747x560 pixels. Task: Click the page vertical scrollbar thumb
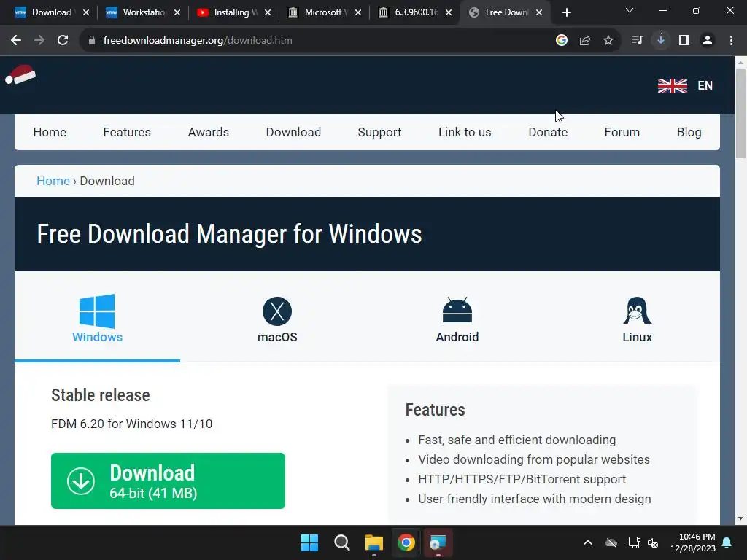point(741,113)
